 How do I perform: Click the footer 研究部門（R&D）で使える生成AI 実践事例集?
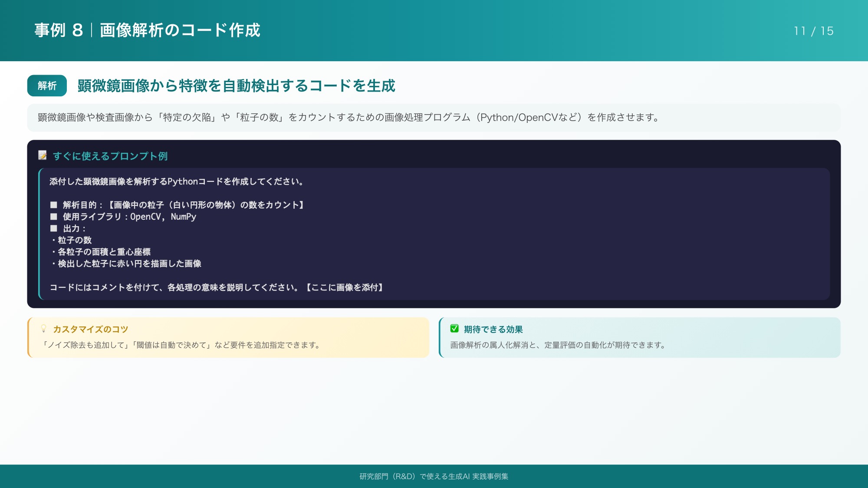coord(434,476)
